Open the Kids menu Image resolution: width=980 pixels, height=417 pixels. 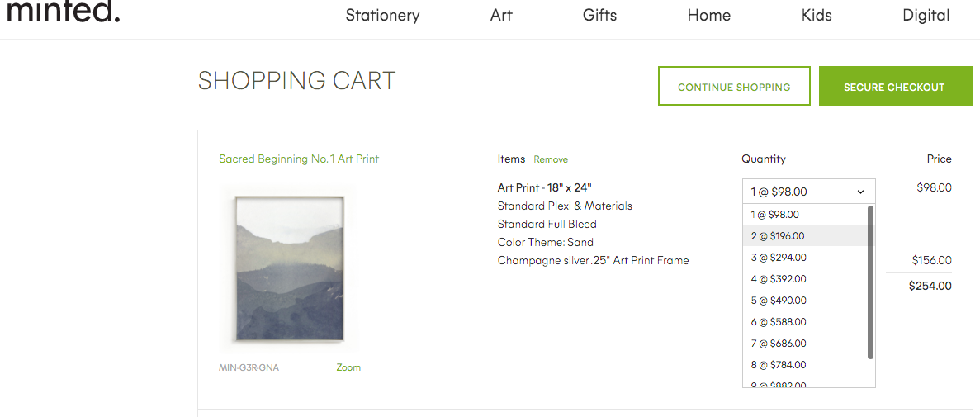coord(817,15)
